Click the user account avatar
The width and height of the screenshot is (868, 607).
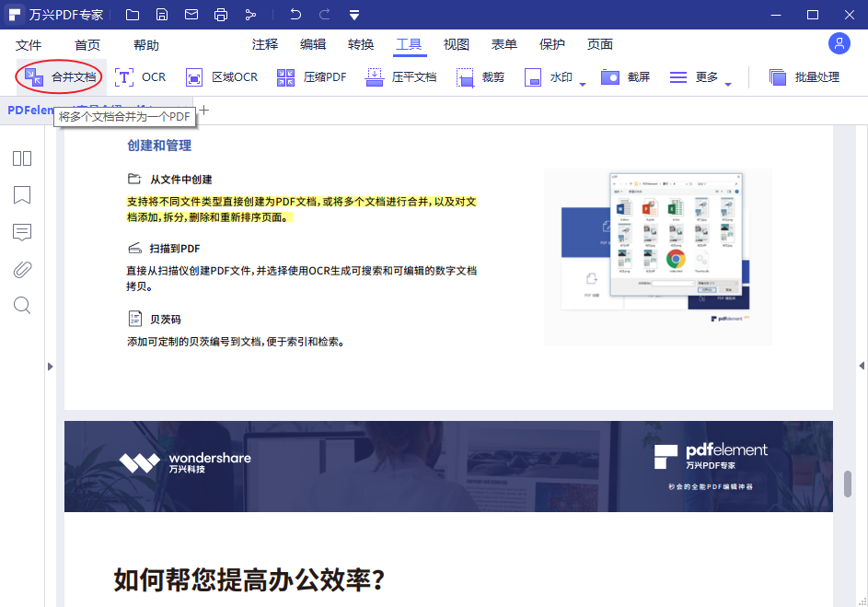coord(839,43)
